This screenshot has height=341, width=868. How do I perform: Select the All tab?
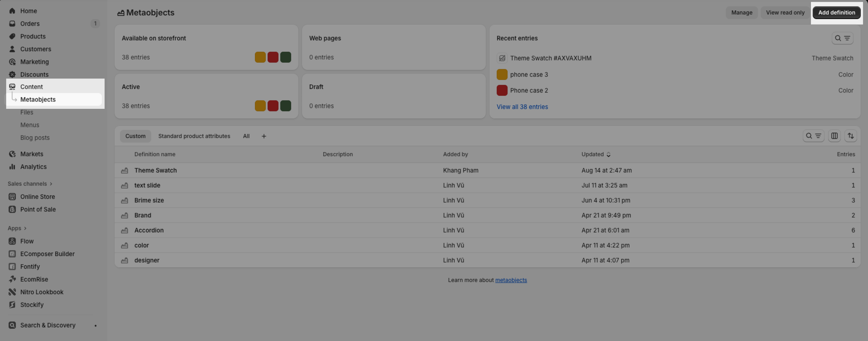tap(246, 136)
